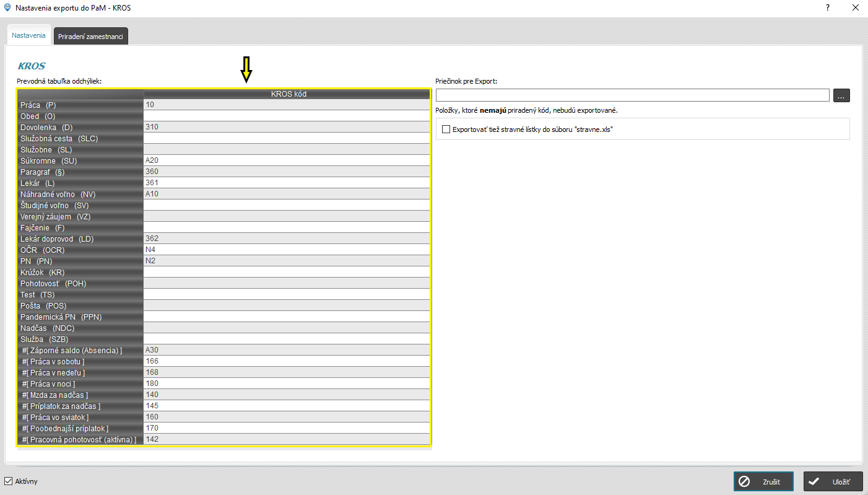Click the Priečinok pre Export path field
Viewport: 868px width, 495px height.
[x=632, y=95]
